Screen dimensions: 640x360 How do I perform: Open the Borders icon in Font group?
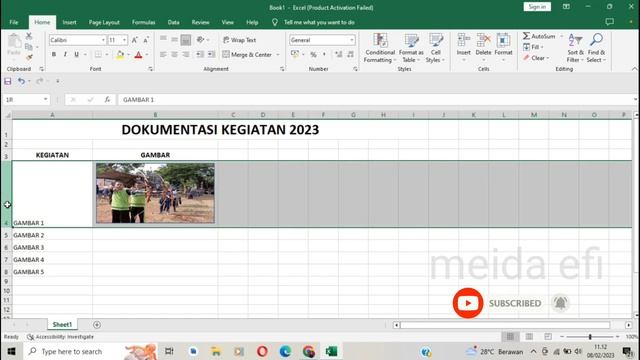coord(98,54)
